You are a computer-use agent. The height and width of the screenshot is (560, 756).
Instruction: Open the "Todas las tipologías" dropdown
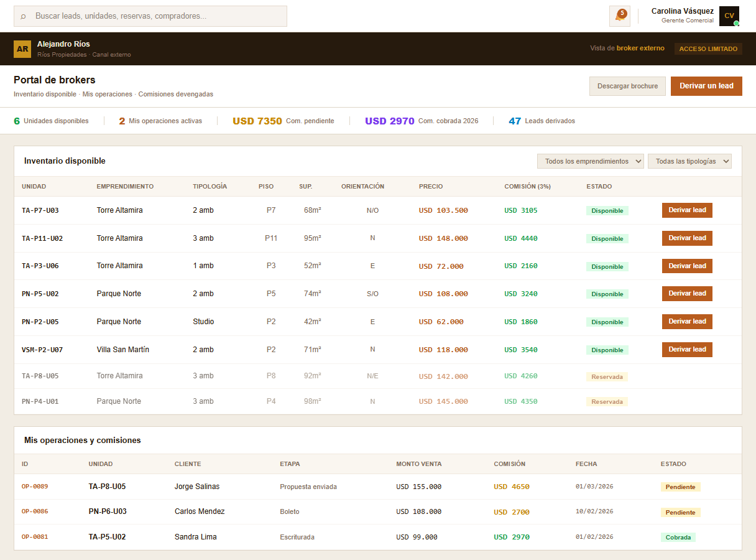(690, 161)
